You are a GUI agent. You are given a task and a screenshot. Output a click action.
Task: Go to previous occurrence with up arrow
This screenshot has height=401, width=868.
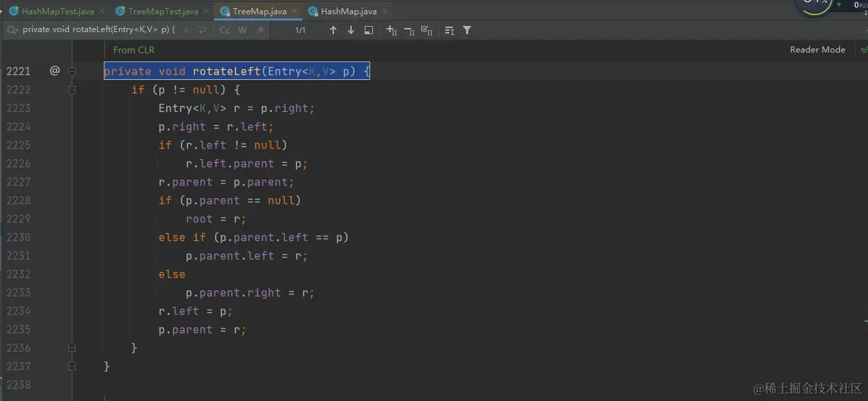point(333,30)
